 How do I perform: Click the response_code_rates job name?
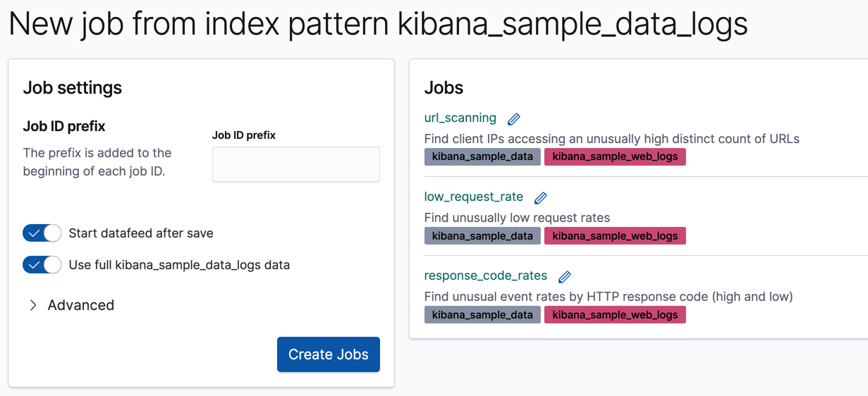[x=485, y=276]
